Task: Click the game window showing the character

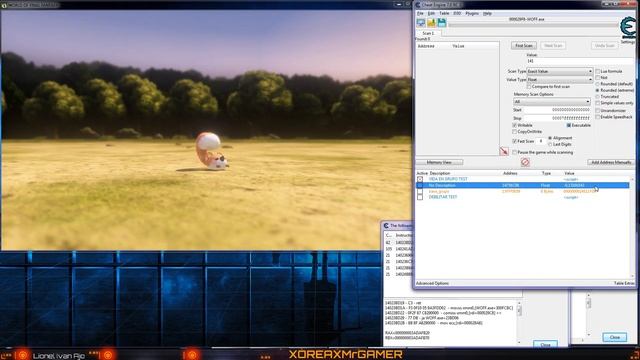Action: (206, 129)
